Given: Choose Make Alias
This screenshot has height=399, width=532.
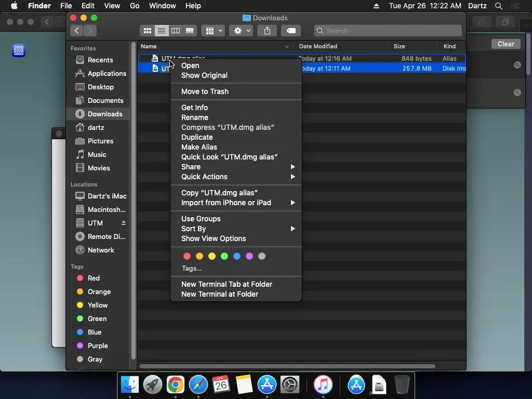Looking at the screenshot, I should [236, 147].
